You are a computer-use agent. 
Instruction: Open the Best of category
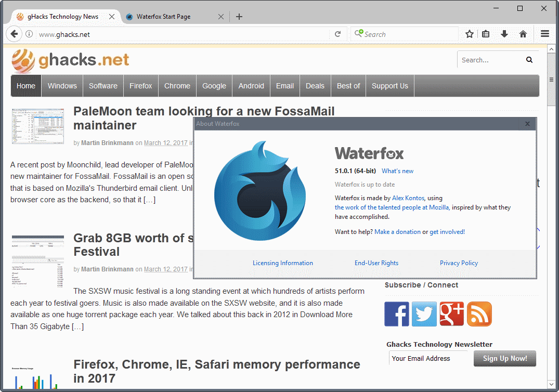[x=348, y=86]
